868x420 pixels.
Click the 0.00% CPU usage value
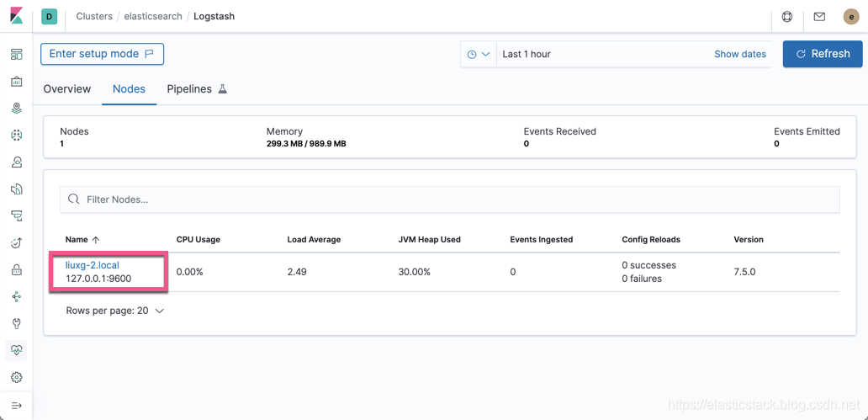(189, 272)
